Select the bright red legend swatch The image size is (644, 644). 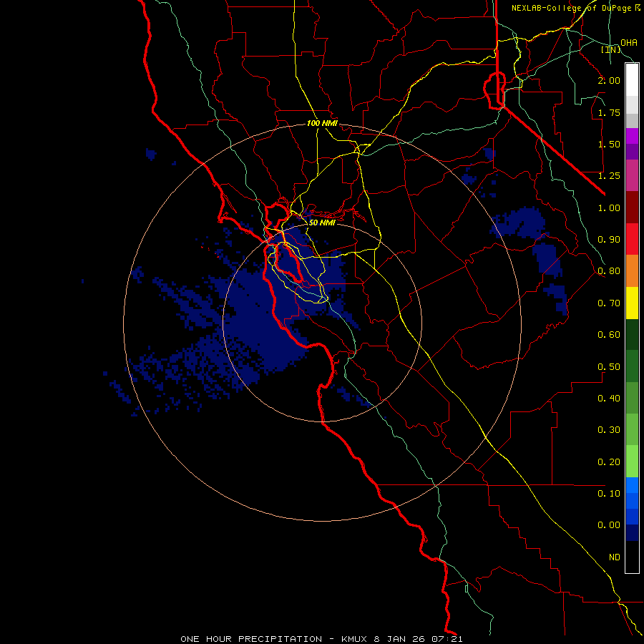[632, 239]
